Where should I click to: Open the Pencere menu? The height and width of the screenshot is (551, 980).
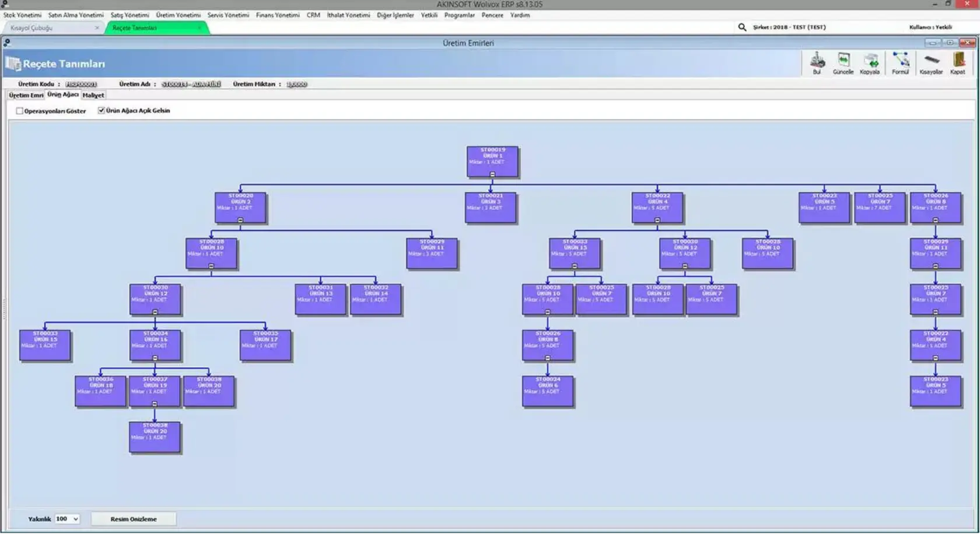492,15
